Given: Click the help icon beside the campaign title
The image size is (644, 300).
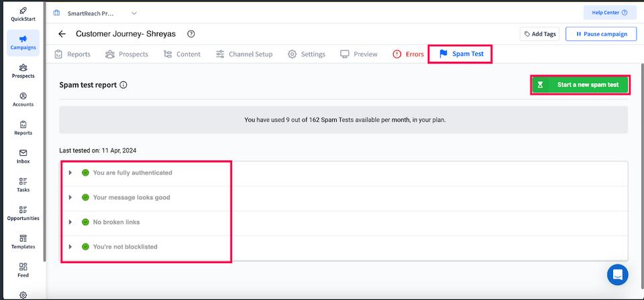Looking at the screenshot, I should tap(191, 34).
